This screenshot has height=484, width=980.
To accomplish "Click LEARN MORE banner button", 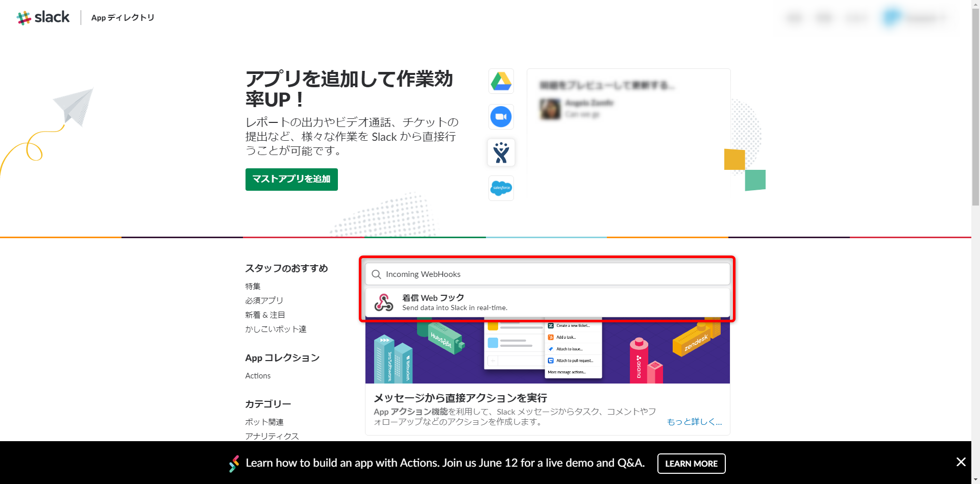I will 691,464.
